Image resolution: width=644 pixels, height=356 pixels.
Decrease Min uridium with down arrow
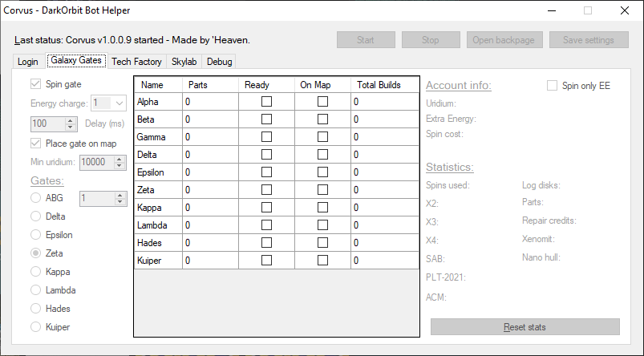click(x=119, y=165)
